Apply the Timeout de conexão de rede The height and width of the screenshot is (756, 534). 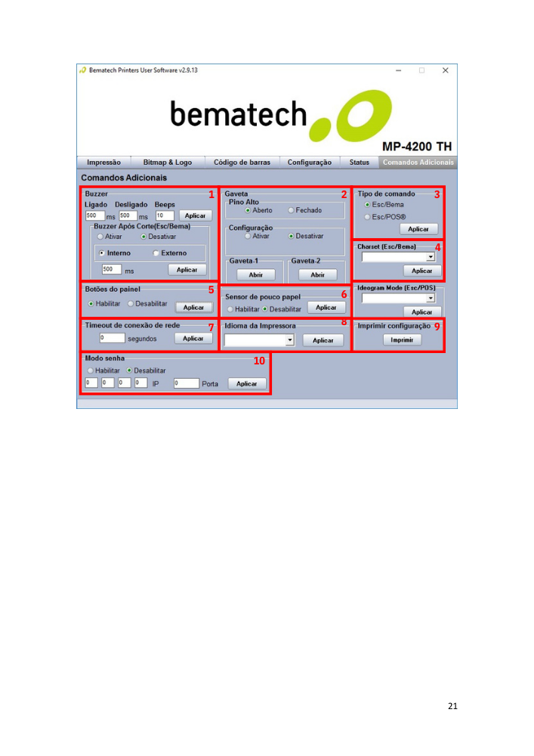coord(193,339)
